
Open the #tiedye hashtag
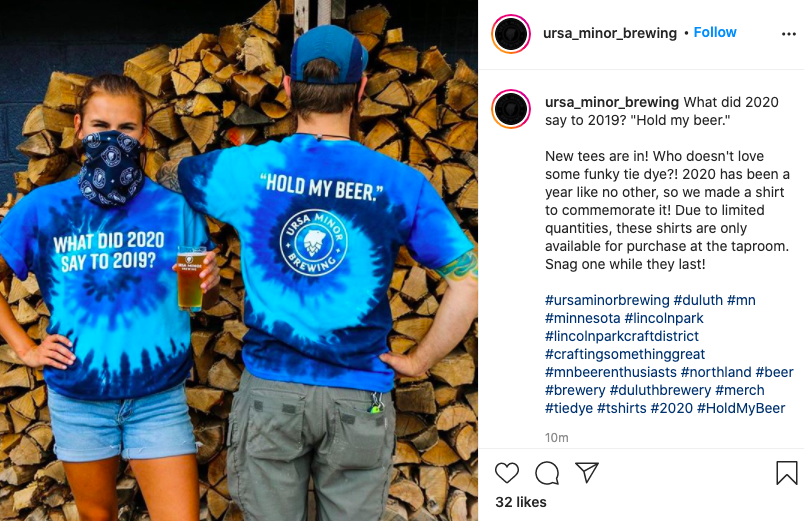[x=569, y=408]
